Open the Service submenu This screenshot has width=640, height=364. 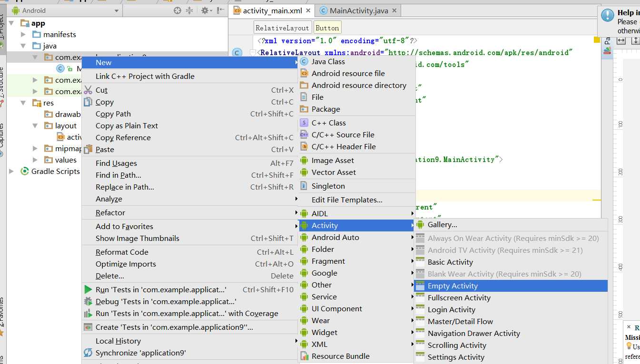click(356, 297)
